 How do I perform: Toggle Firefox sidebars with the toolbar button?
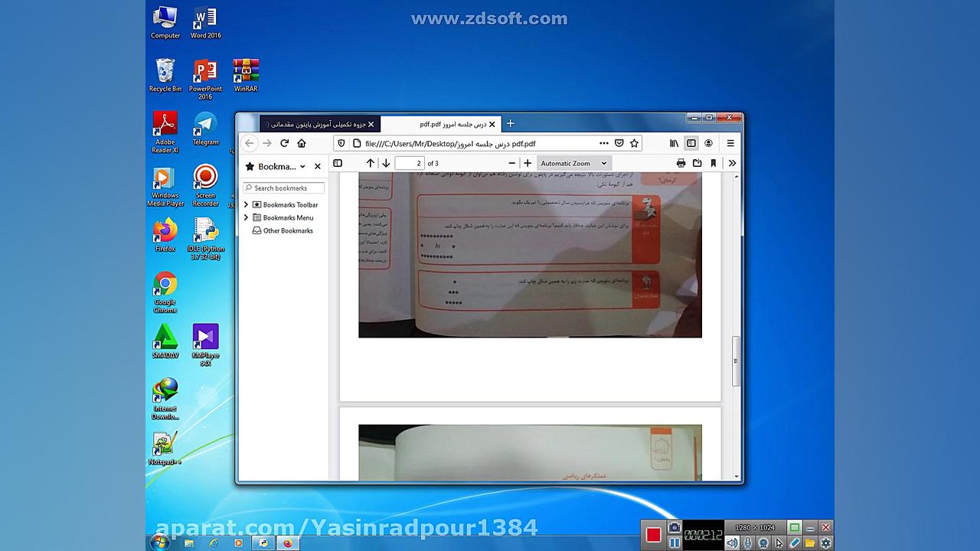(691, 143)
